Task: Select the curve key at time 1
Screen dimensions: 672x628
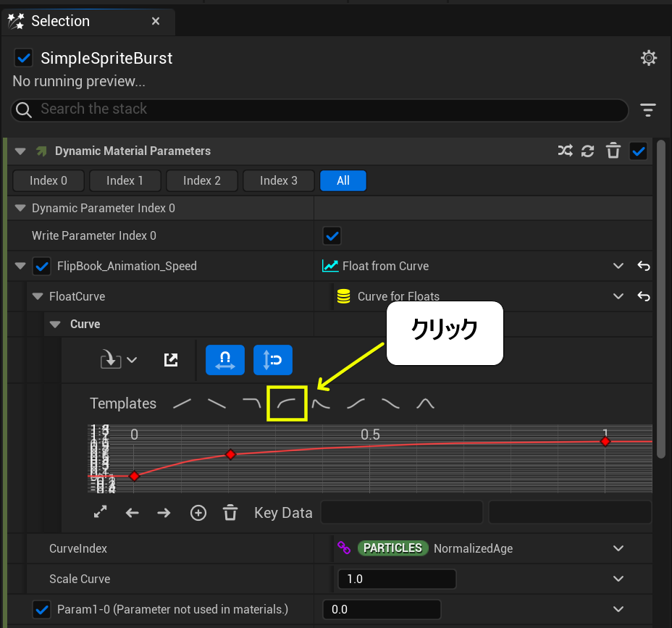Action: [605, 441]
